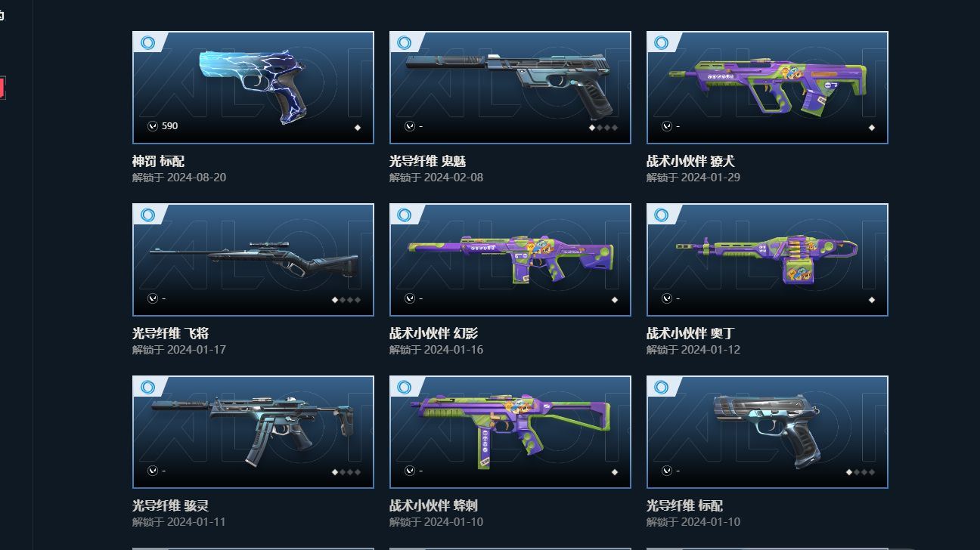Open the 战术小伙伴 獠犬 rifle thumbnail
980x550 pixels.
tap(768, 88)
